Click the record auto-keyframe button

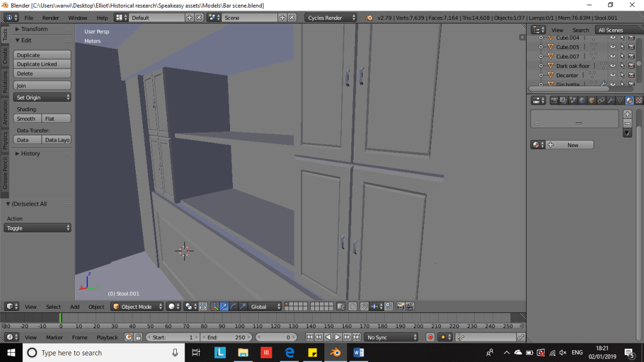pyautogui.click(x=430, y=337)
